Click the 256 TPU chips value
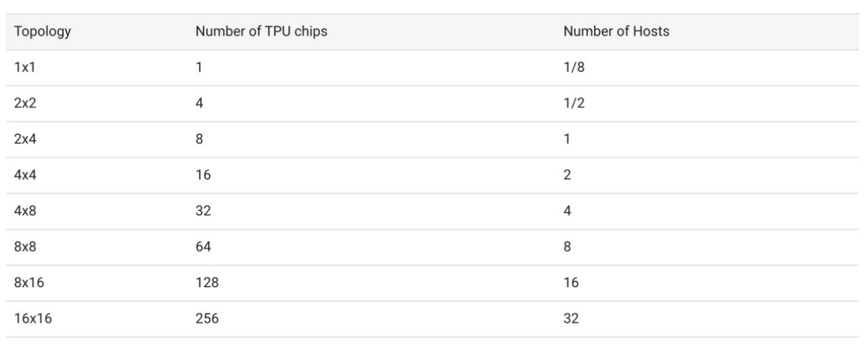This screenshot has width=868, height=357. pyautogui.click(x=207, y=319)
